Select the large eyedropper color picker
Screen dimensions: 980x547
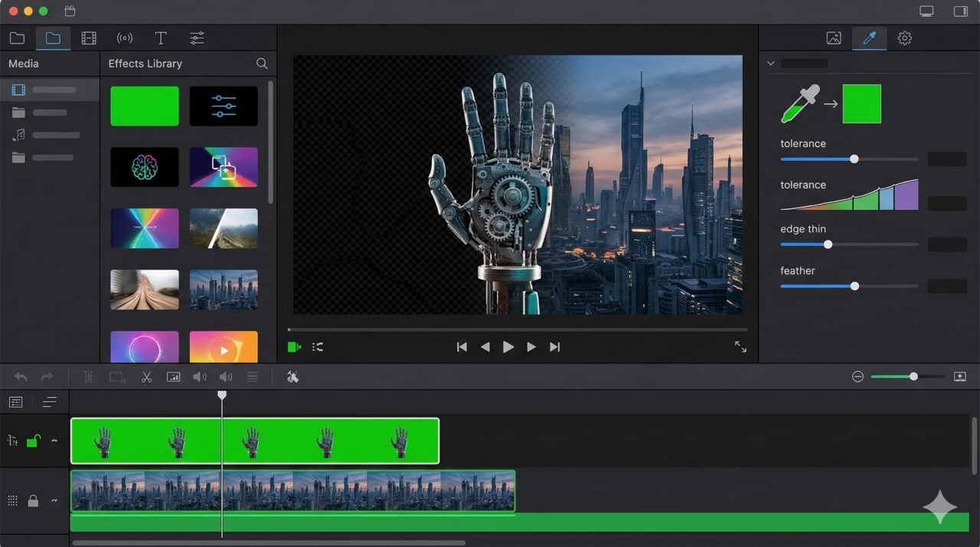[x=799, y=104]
